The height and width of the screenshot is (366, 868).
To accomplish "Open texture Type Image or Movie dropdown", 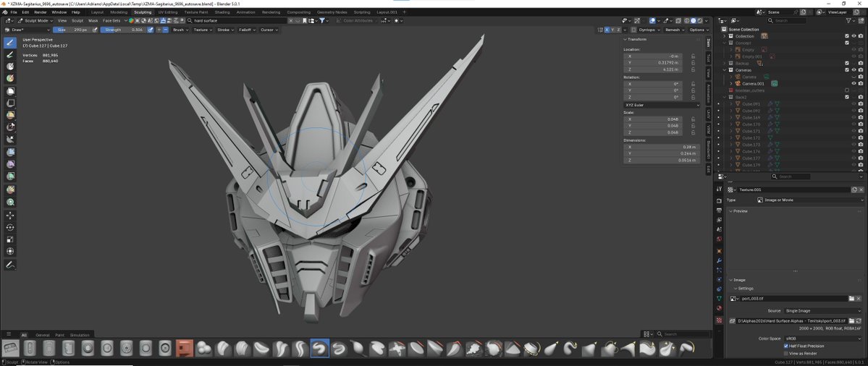I will point(810,200).
